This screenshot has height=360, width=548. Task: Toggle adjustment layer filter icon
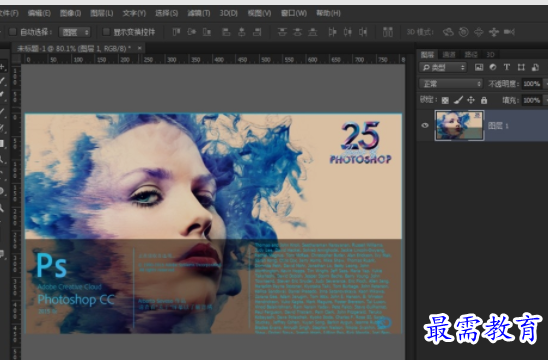[x=493, y=67]
